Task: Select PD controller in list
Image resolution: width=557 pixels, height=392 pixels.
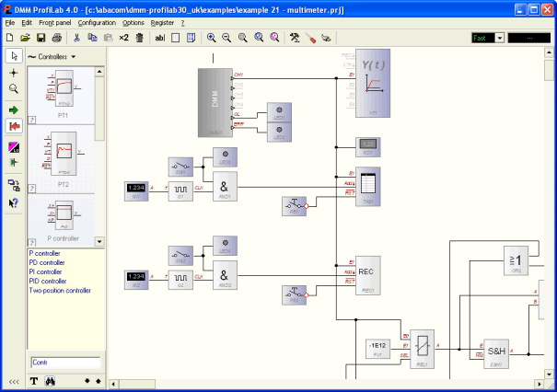Action: 47,263
